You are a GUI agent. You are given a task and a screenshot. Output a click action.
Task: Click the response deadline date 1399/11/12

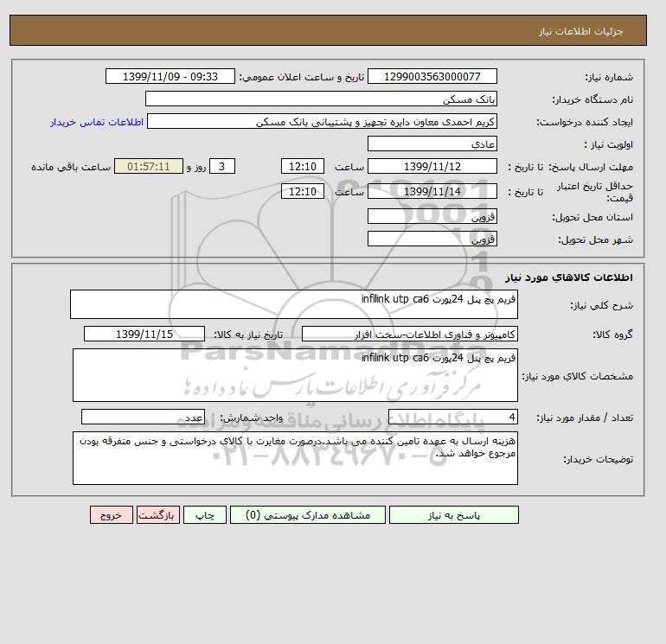(432, 167)
